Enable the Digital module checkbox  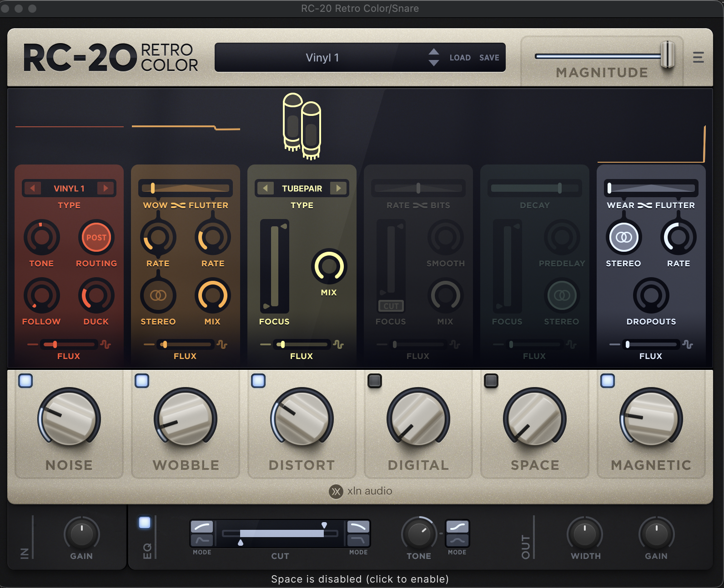coord(375,381)
